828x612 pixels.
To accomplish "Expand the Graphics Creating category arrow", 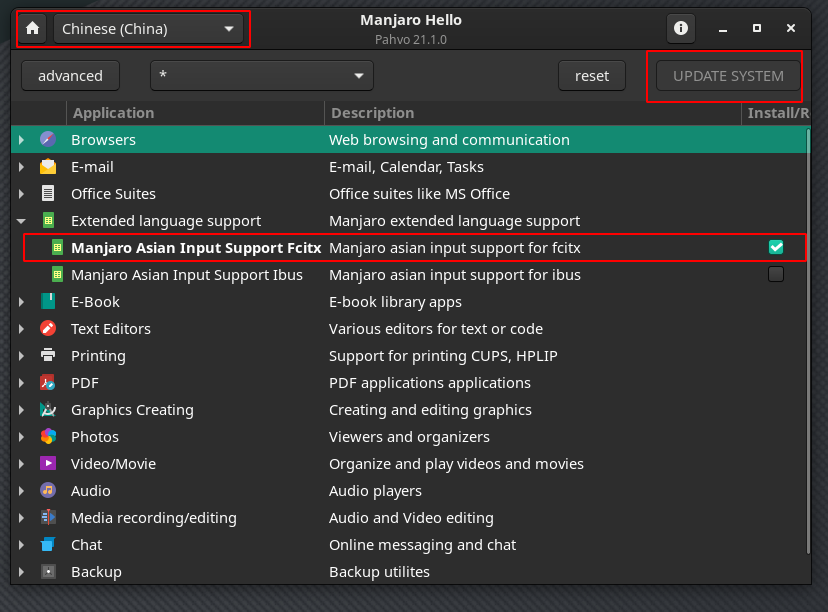I will [x=21, y=409].
